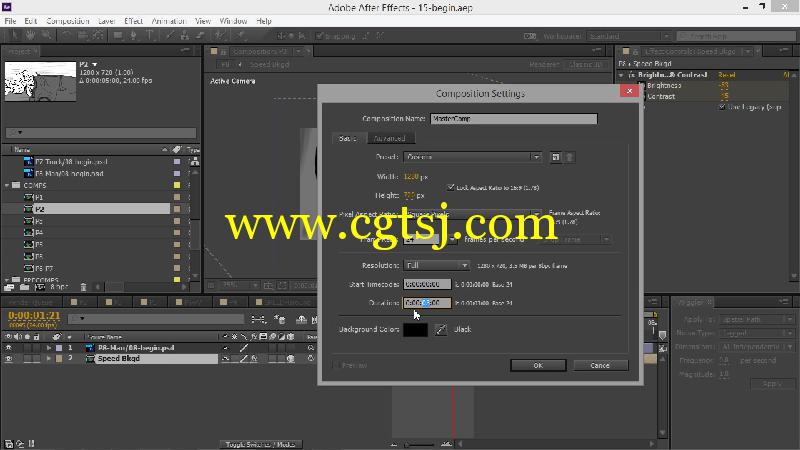This screenshot has width=800, height=450.
Task: Select the Zoom magnifier tool in toolbar
Action: coord(46,35)
